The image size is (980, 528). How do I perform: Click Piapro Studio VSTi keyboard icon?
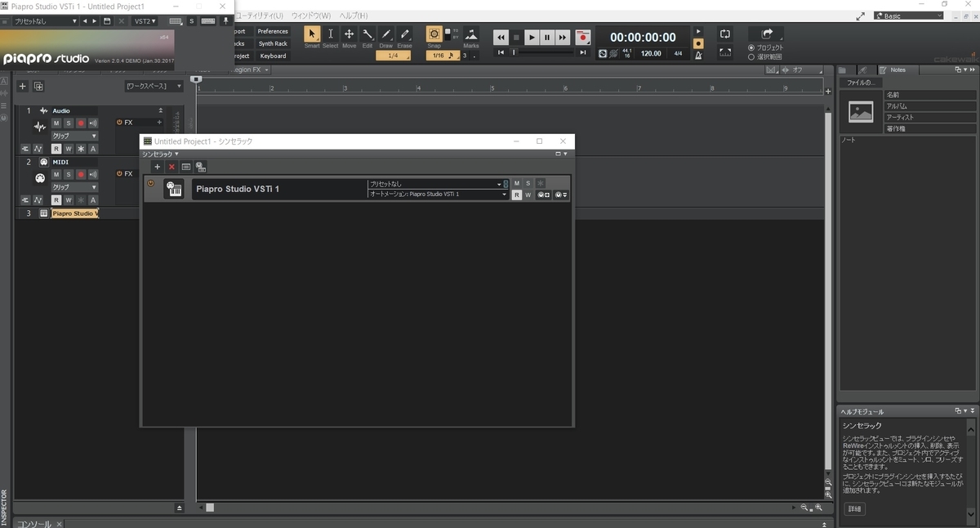click(173, 189)
